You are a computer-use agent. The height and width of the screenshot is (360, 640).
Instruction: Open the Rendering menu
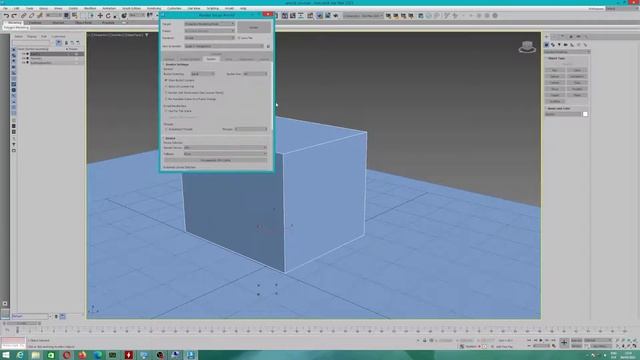click(154, 8)
